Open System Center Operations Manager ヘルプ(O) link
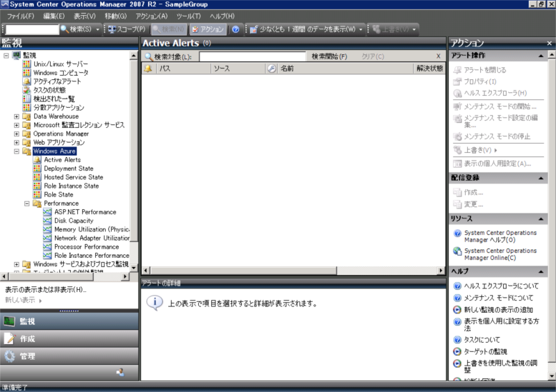 500,236
